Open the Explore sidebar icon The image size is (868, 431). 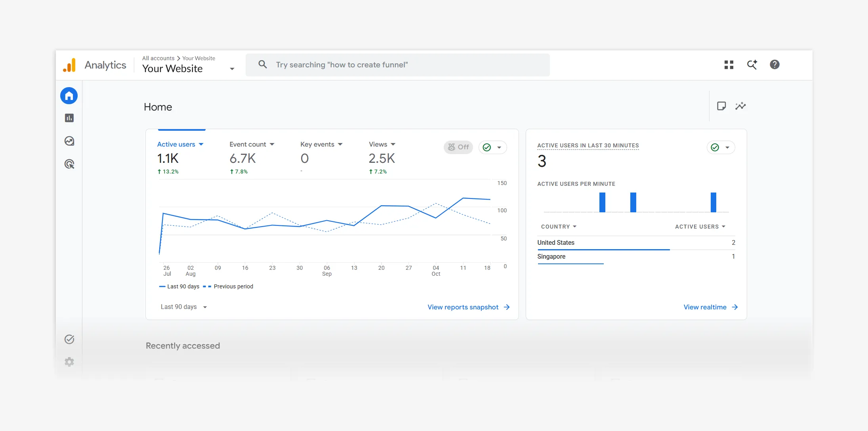(x=69, y=141)
